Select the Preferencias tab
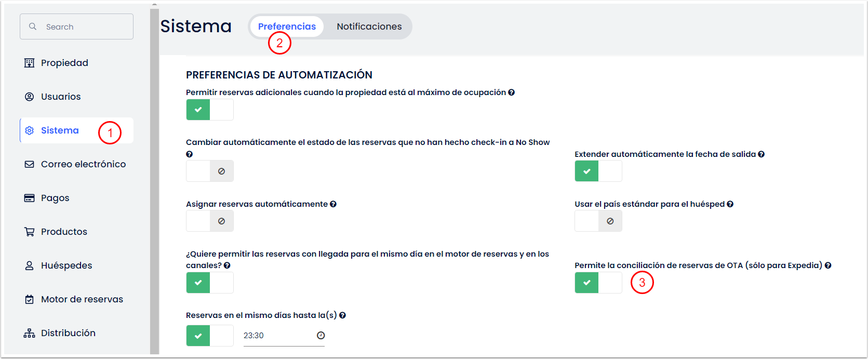This screenshot has height=359, width=868. coord(287,26)
